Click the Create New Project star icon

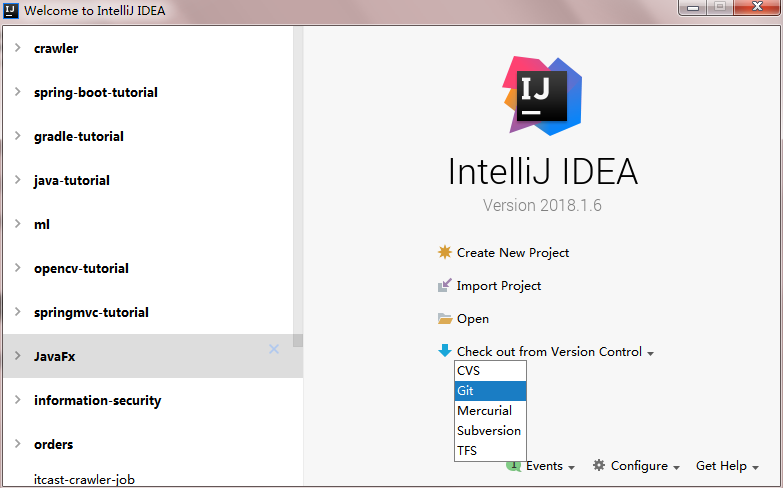(x=444, y=252)
